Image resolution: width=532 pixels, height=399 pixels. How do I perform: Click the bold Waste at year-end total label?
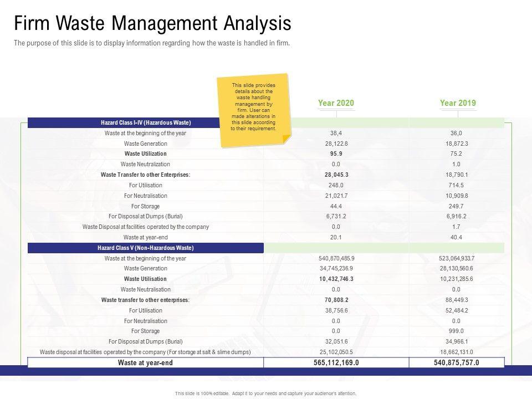coord(145,362)
